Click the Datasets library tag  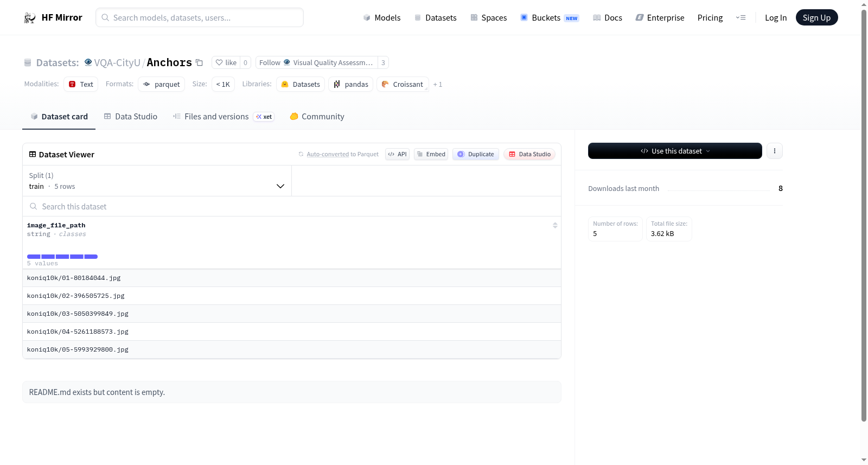(x=301, y=85)
